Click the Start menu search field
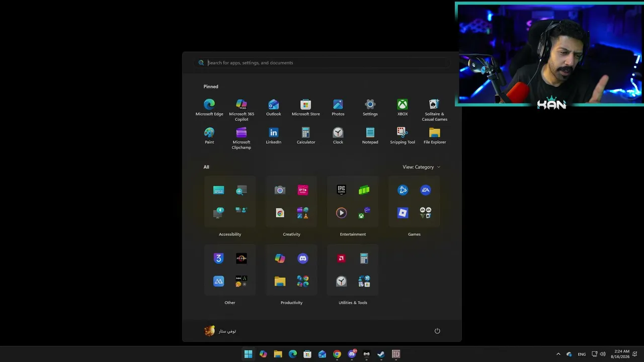644x362 pixels. tap(322, 63)
